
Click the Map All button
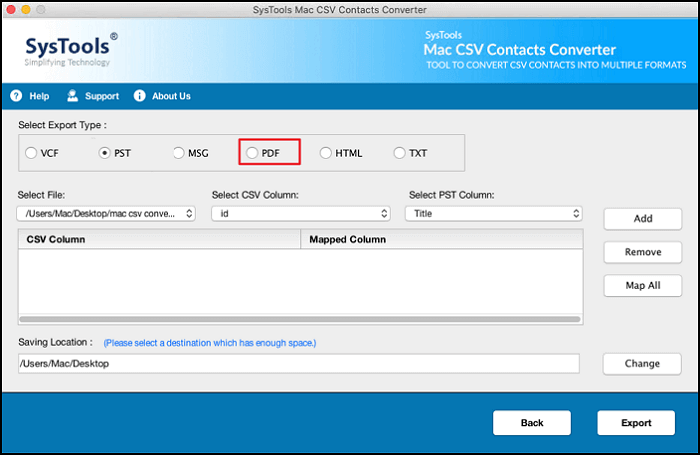(x=642, y=285)
